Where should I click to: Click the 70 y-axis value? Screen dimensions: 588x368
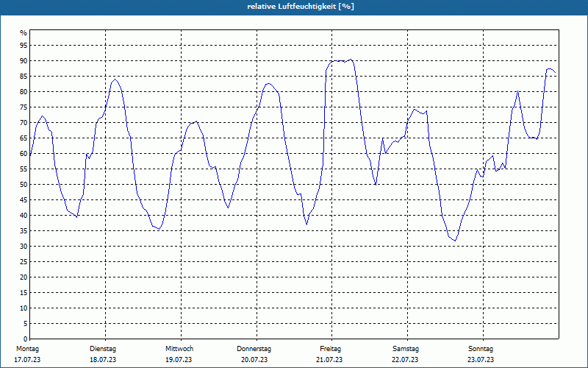point(24,123)
